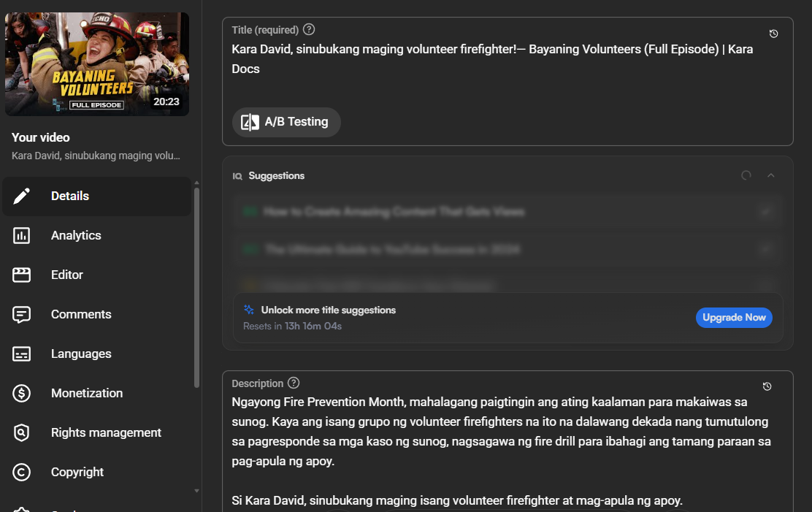The width and height of the screenshot is (812, 512).
Task: Open the Monetization section
Action: coord(97,394)
